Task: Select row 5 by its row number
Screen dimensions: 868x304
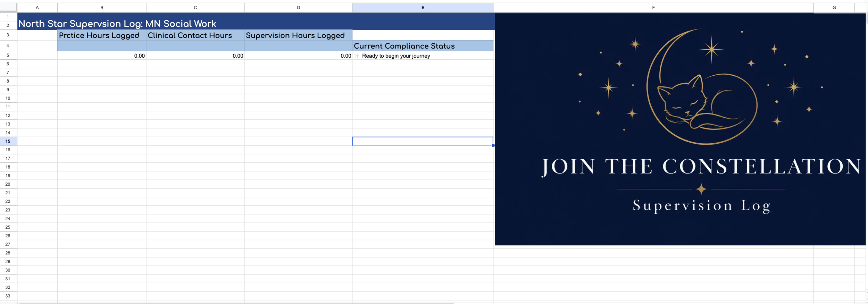Action: click(x=8, y=56)
